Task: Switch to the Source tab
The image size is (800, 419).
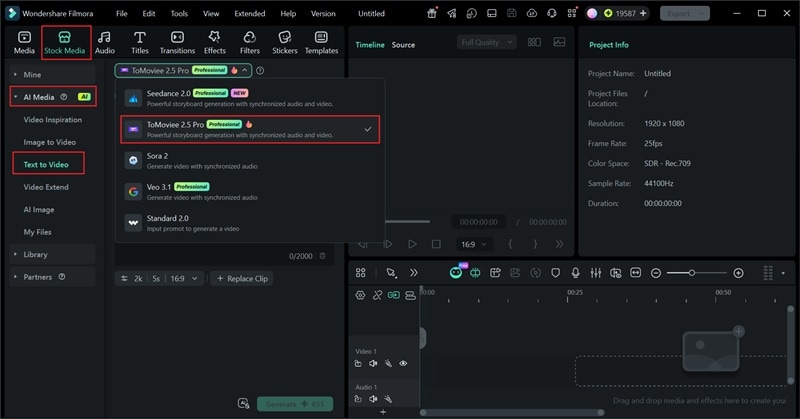Action: pos(403,45)
